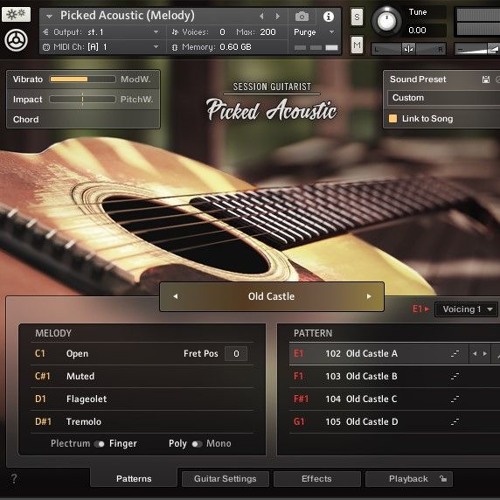Click the MIDI icon beside MIDI Ch
The height and width of the screenshot is (500, 500).
(46, 47)
